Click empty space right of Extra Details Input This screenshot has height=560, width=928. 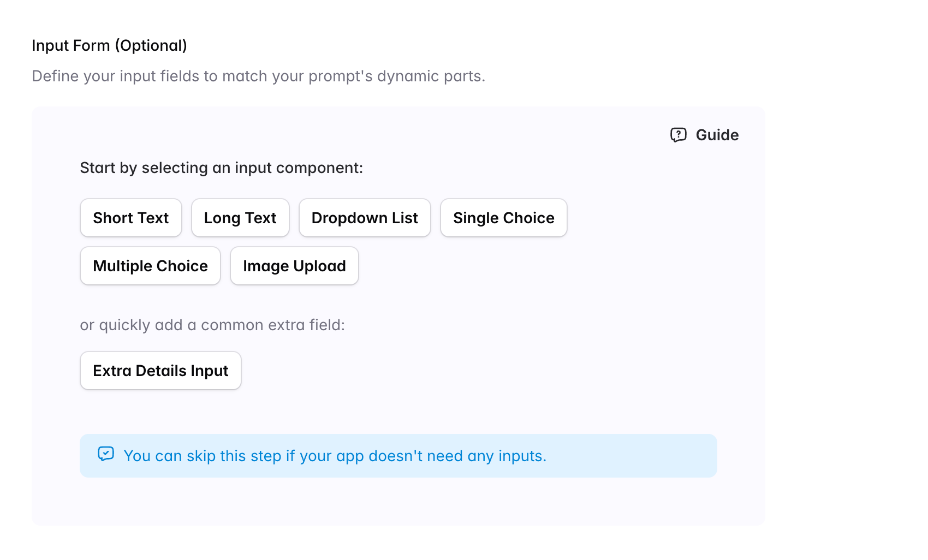(437, 371)
